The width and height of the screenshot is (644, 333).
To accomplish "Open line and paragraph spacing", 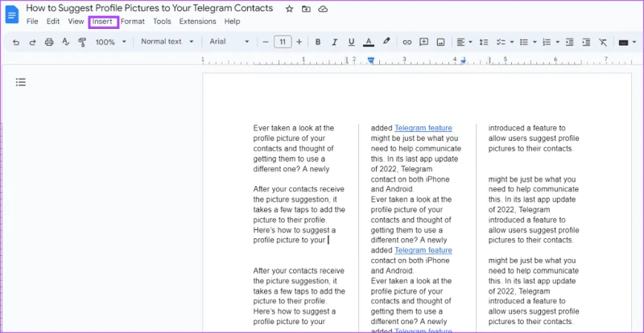I will click(x=484, y=42).
